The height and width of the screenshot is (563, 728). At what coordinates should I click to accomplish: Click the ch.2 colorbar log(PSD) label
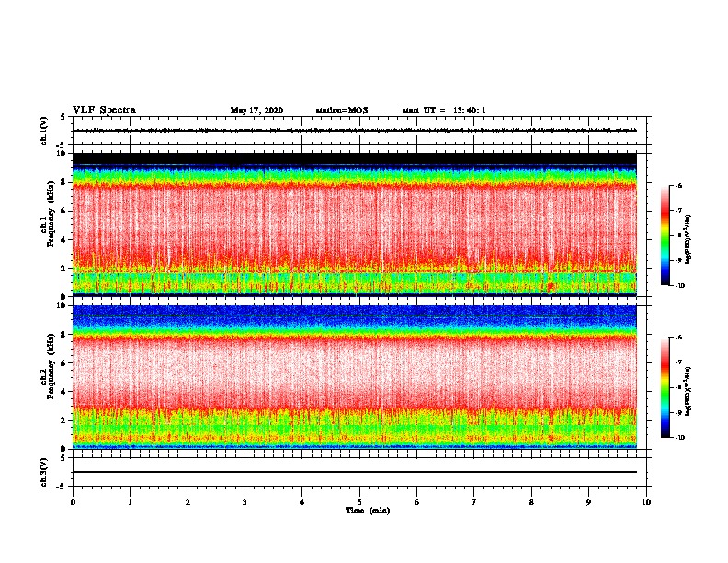point(688,391)
